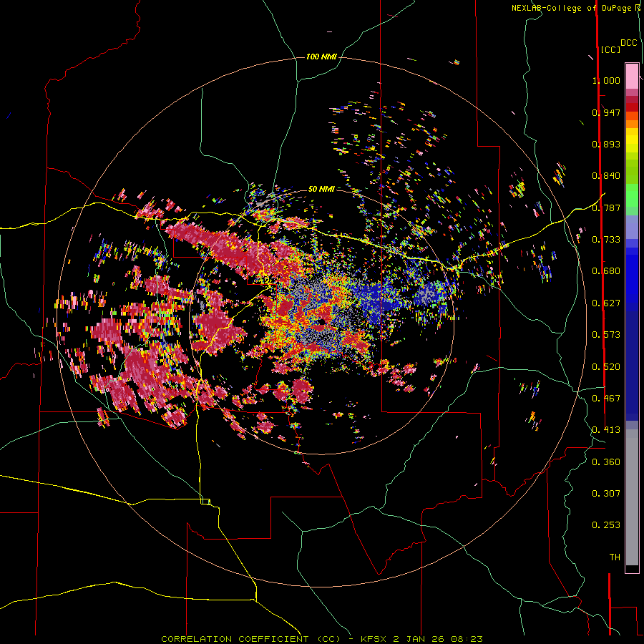Pick the gray bottom segment of color bar
644x644 pixels.
tap(632, 497)
